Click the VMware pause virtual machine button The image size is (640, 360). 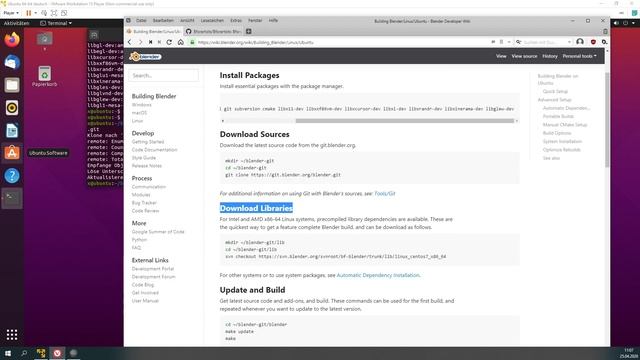(28, 13)
